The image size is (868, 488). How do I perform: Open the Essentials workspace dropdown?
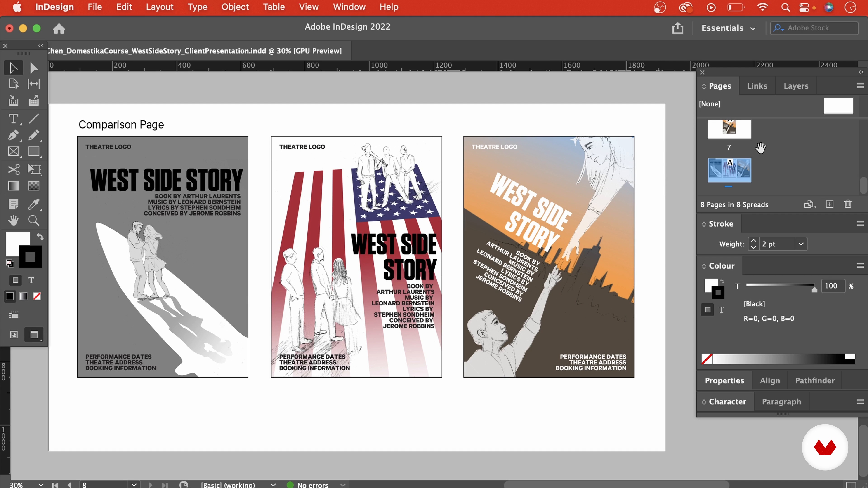click(729, 28)
